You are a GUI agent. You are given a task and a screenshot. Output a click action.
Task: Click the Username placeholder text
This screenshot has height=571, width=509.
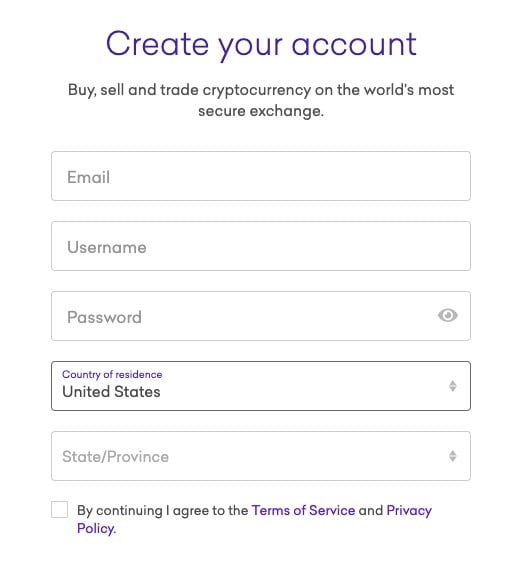tap(107, 247)
